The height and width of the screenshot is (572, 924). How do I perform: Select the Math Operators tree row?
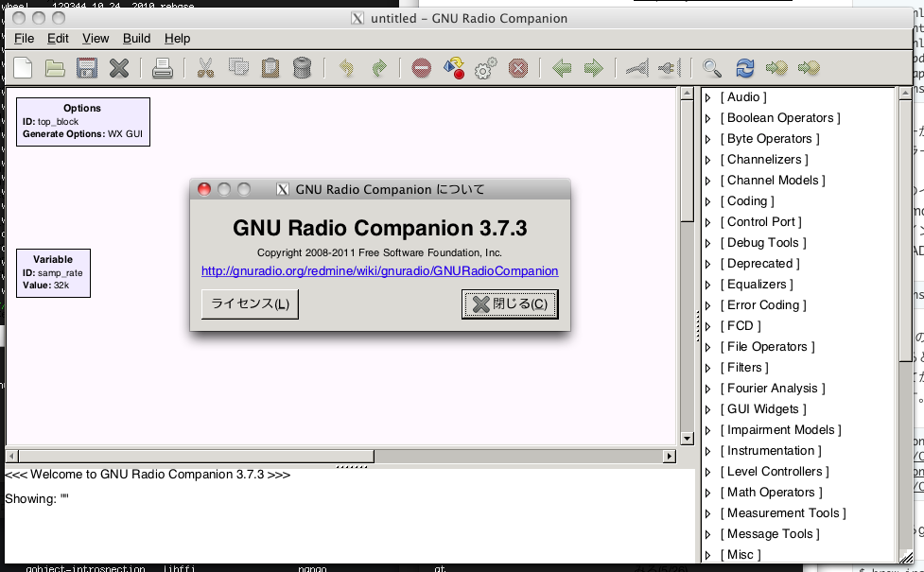(x=800, y=493)
